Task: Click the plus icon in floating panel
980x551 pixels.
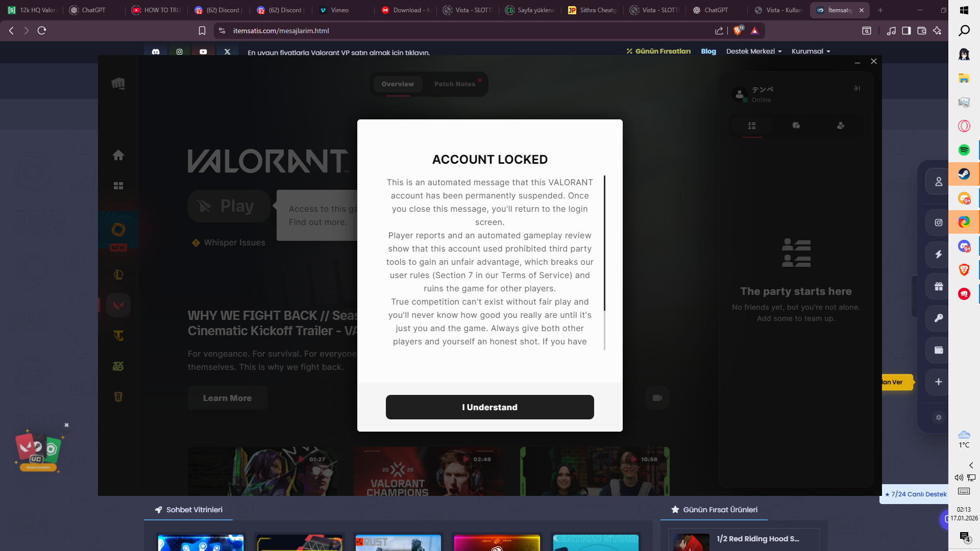Action: click(938, 382)
